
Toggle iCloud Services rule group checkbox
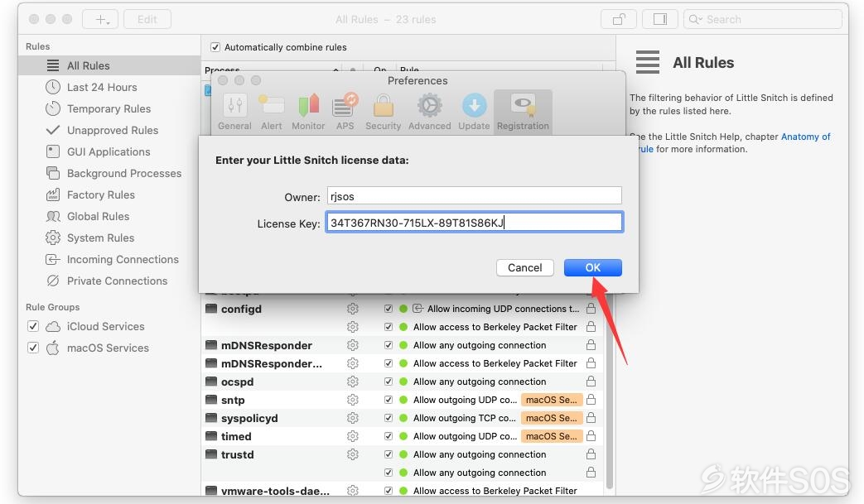[x=33, y=326]
